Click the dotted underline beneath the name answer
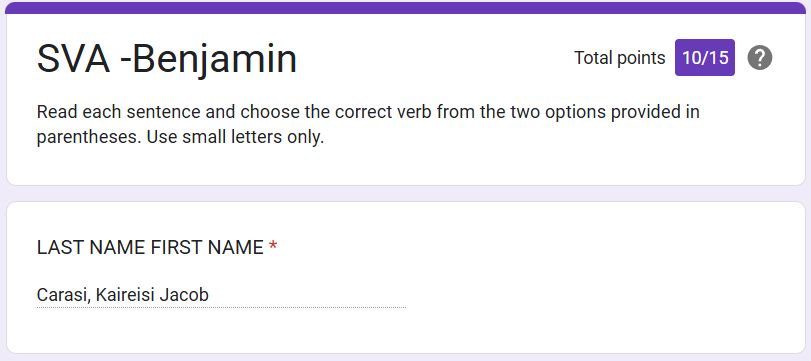 pyautogui.click(x=221, y=307)
